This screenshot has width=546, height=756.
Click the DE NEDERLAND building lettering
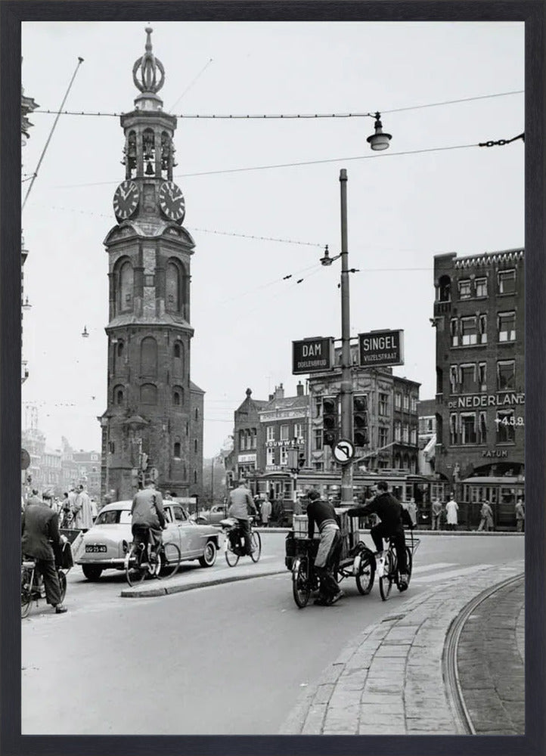(x=486, y=401)
